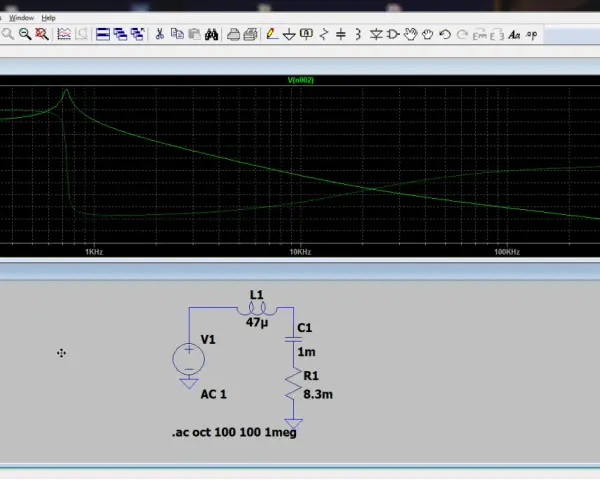Open the Help menu
The width and height of the screenshot is (600, 480).
(x=49, y=18)
